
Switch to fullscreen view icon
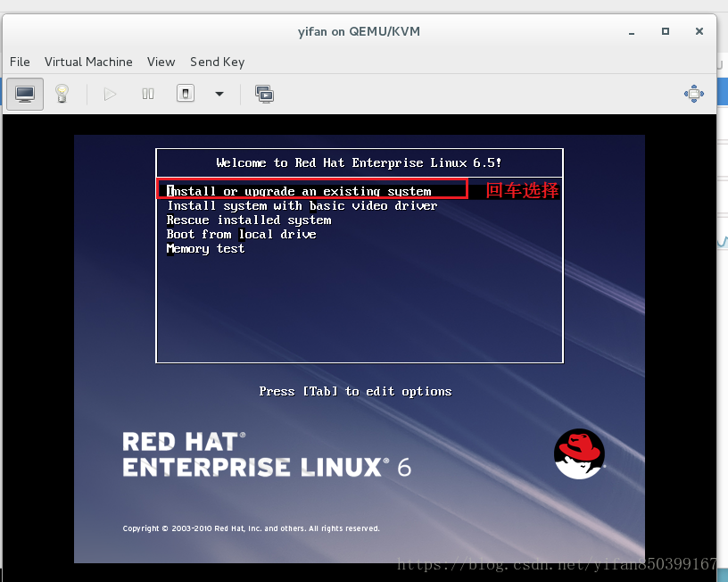[x=693, y=94]
